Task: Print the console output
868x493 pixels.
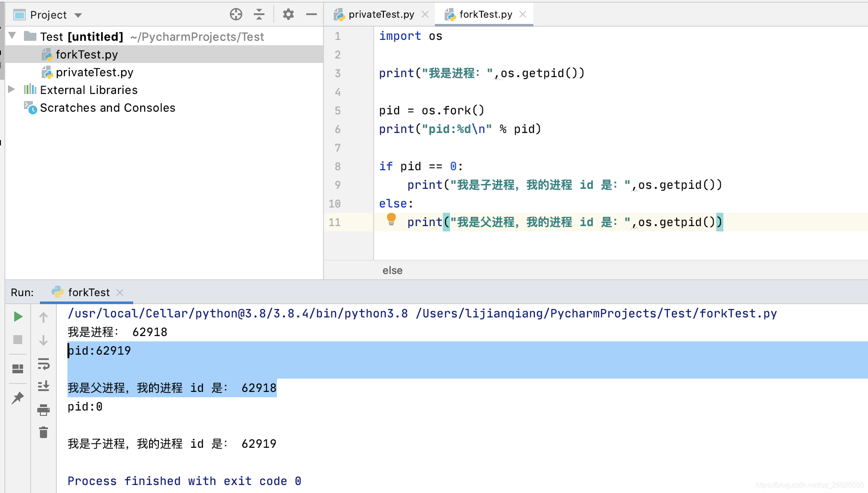Action: pyautogui.click(x=43, y=410)
